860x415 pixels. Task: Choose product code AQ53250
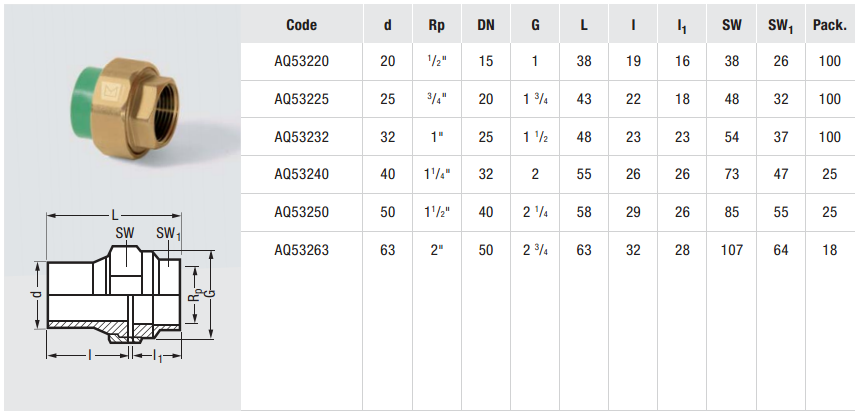(301, 212)
